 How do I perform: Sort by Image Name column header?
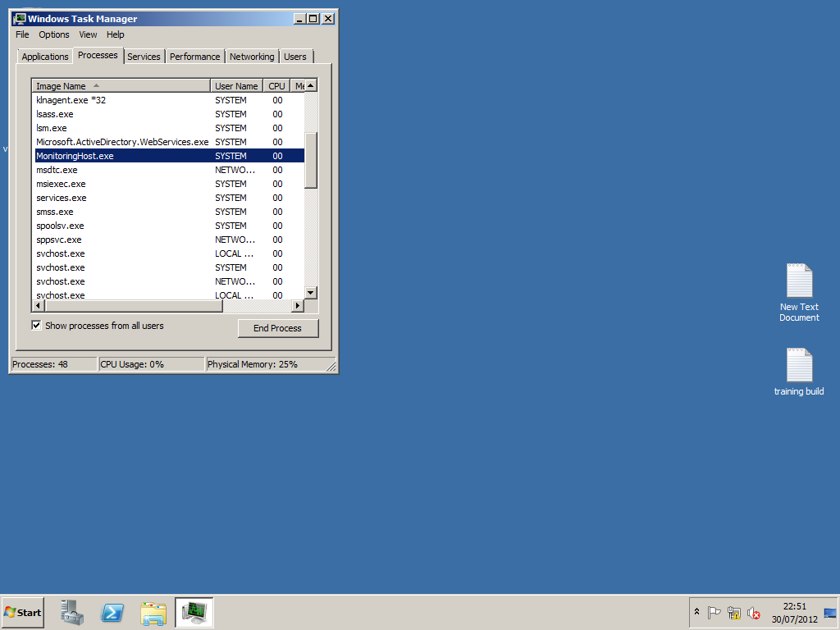[121, 85]
